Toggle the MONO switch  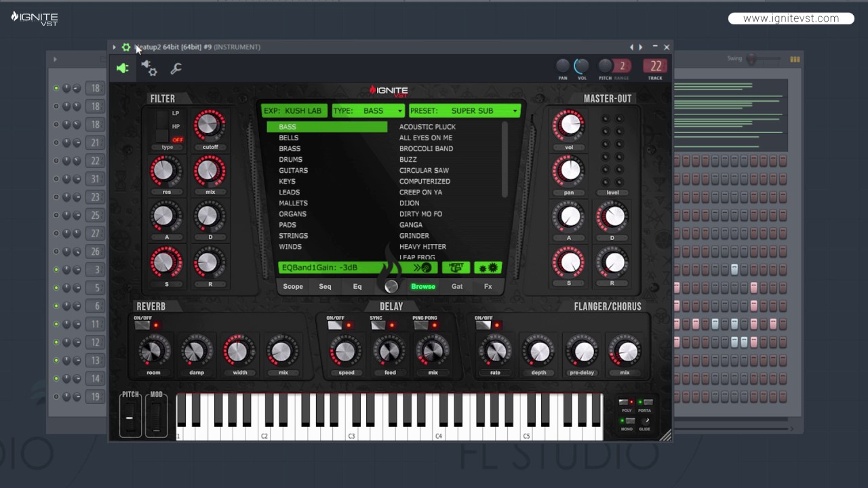[x=629, y=421]
